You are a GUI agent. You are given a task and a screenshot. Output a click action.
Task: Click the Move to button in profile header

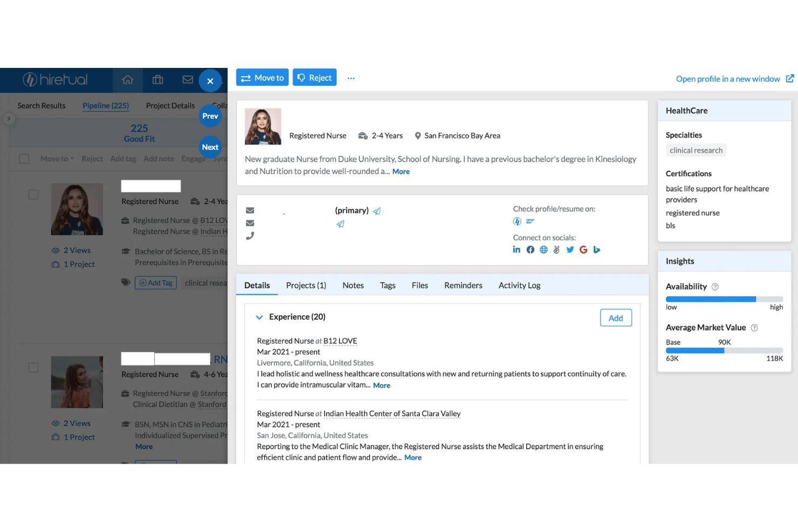(262, 78)
